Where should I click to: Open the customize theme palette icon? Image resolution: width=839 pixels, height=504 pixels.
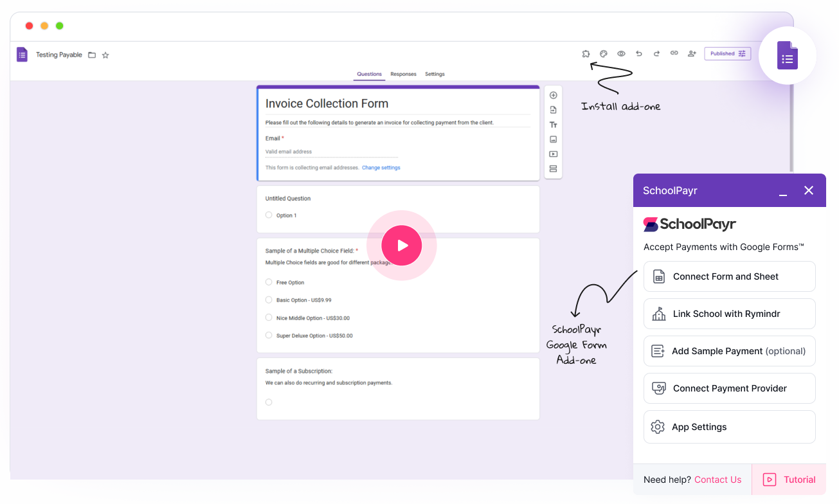pyautogui.click(x=604, y=54)
